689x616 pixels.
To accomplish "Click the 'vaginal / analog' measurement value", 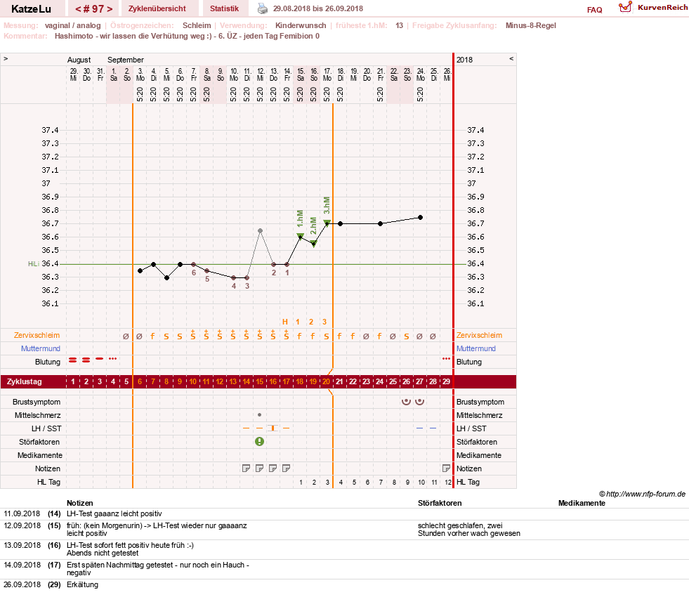I will pyautogui.click(x=73, y=25).
